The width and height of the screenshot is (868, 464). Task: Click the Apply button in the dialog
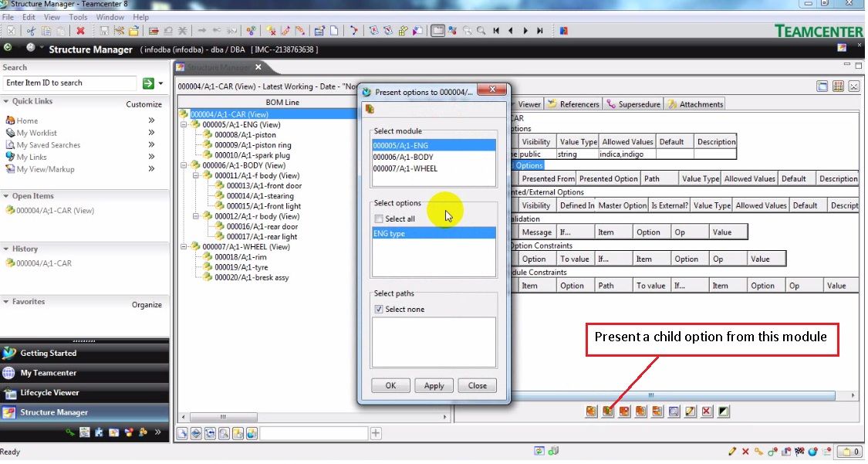pos(433,385)
